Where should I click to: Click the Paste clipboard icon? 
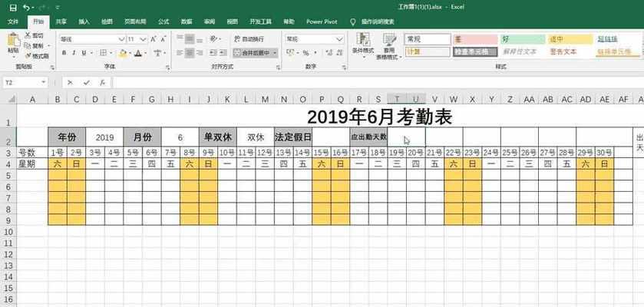13,40
